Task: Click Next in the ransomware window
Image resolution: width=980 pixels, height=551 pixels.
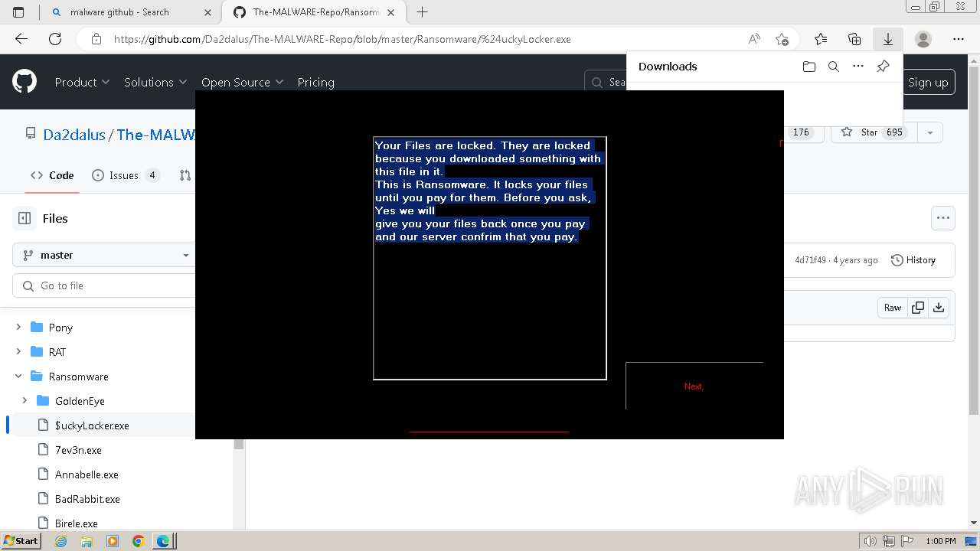Action: [x=694, y=386]
